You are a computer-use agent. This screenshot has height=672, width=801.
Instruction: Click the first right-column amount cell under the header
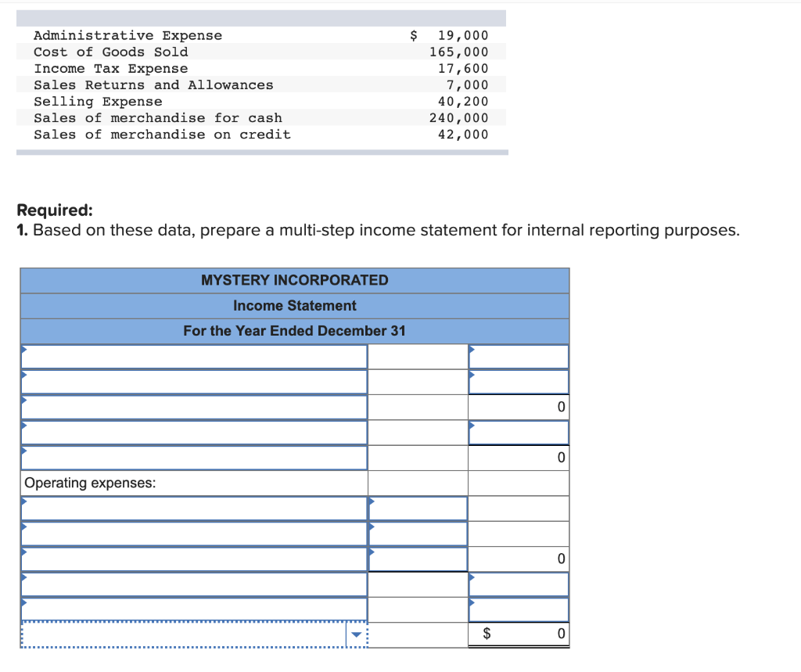519,357
